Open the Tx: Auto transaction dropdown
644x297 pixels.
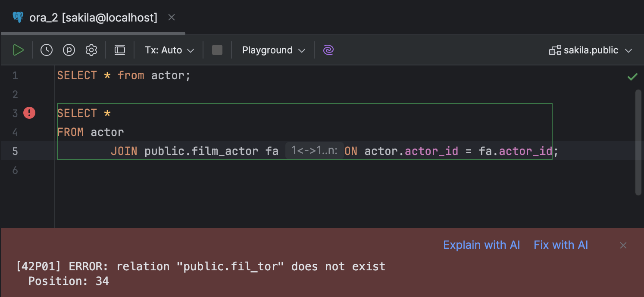(x=169, y=50)
